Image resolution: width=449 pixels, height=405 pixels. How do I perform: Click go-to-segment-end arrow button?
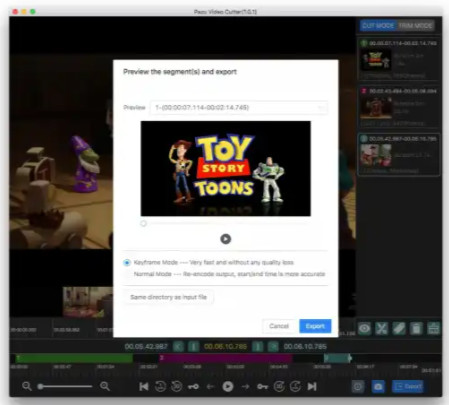273,347
